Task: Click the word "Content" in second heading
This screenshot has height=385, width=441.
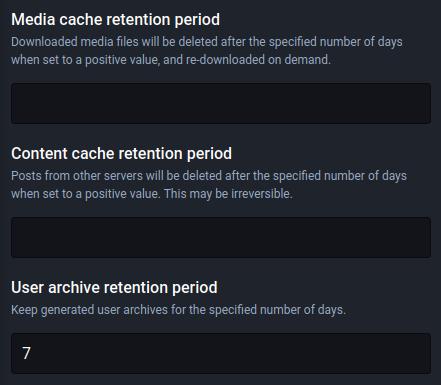Action: click(x=39, y=154)
